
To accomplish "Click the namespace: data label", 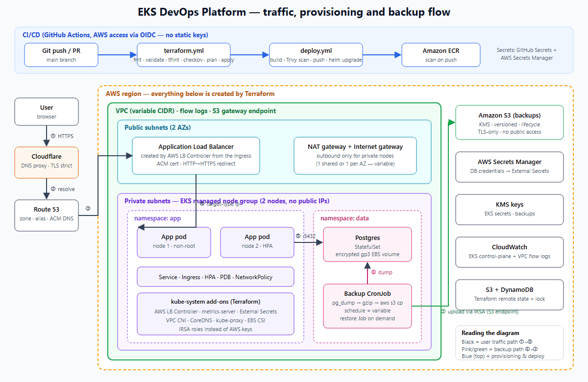I will pos(344,218).
